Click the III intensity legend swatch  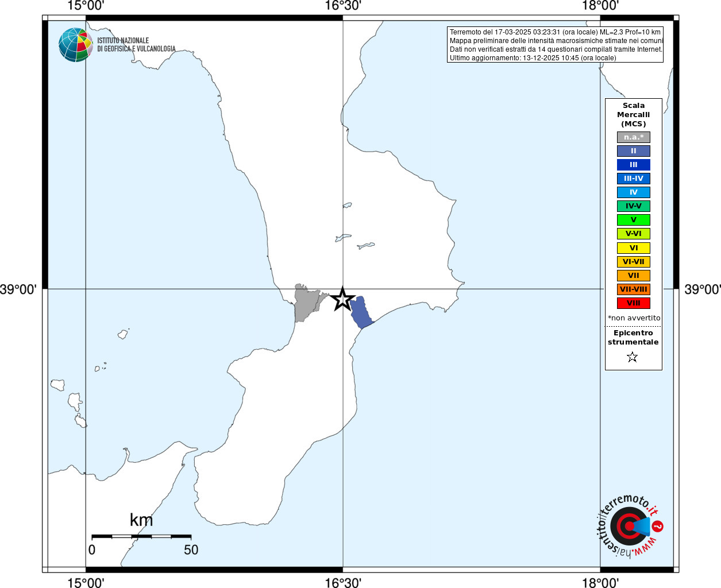click(x=634, y=165)
